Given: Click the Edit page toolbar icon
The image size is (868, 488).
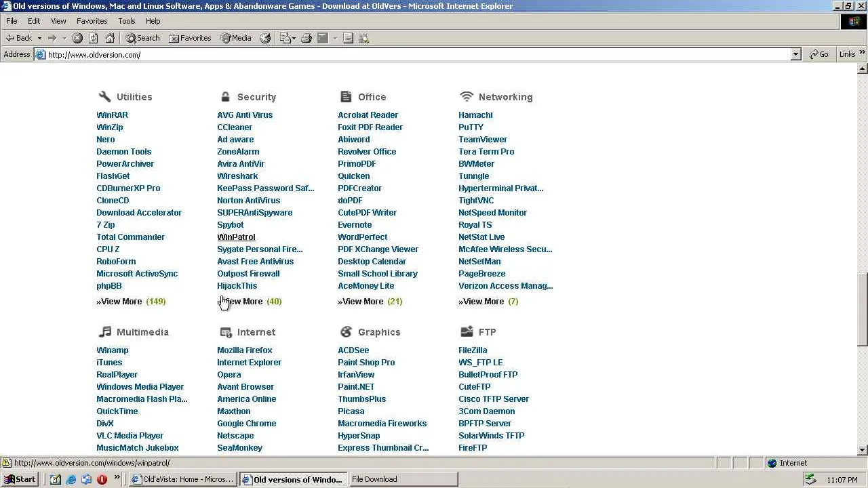Looking at the screenshot, I should pyautogui.click(x=323, y=38).
